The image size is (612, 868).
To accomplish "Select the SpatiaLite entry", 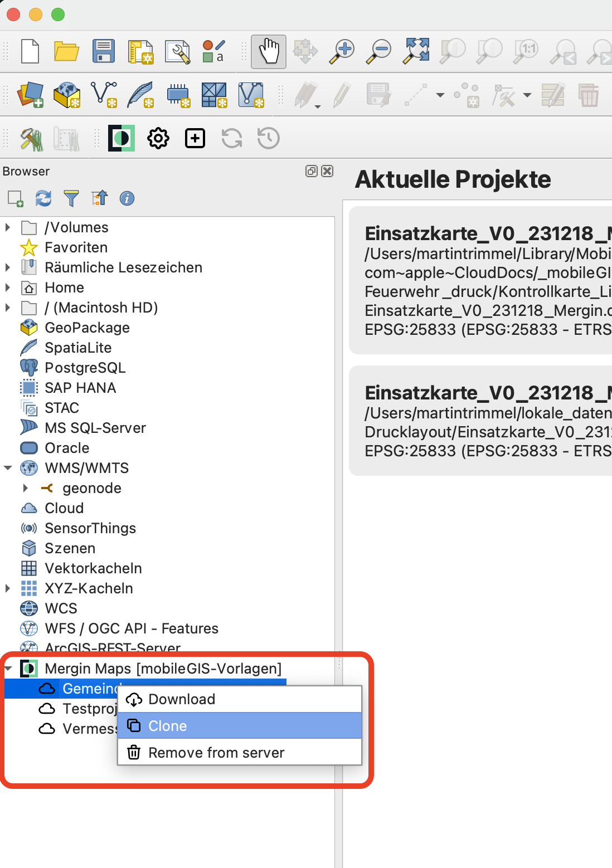I will pyautogui.click(x=78, y=348).
